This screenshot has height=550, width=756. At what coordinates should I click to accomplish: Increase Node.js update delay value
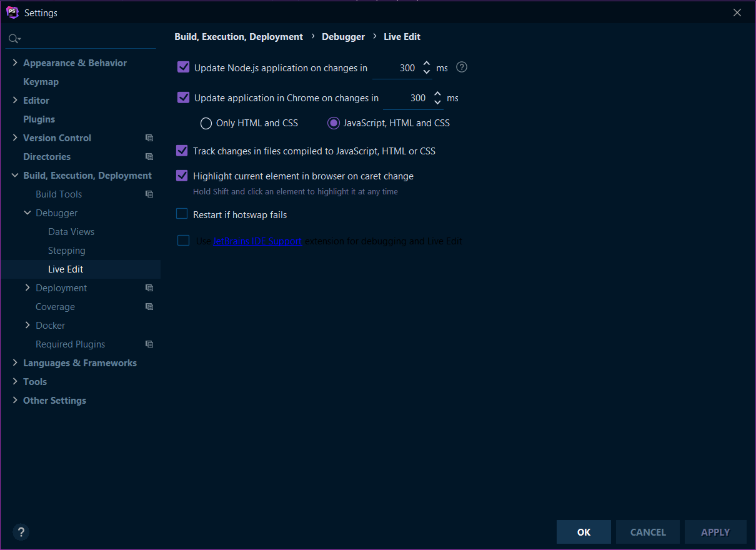point(427,63)
